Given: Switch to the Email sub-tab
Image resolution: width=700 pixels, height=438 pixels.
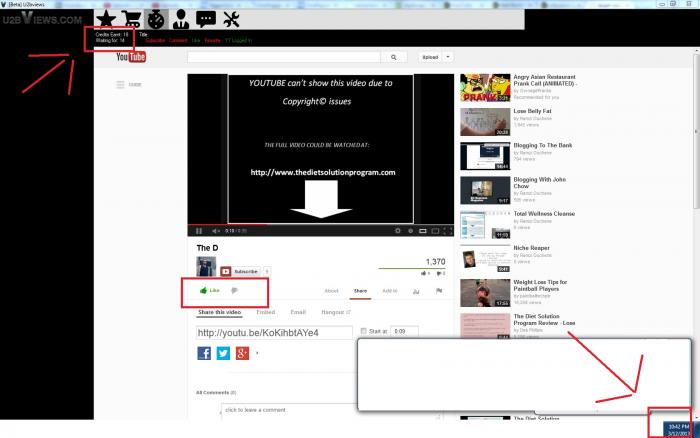Looking at the screenshot, I should pos(298,312).
